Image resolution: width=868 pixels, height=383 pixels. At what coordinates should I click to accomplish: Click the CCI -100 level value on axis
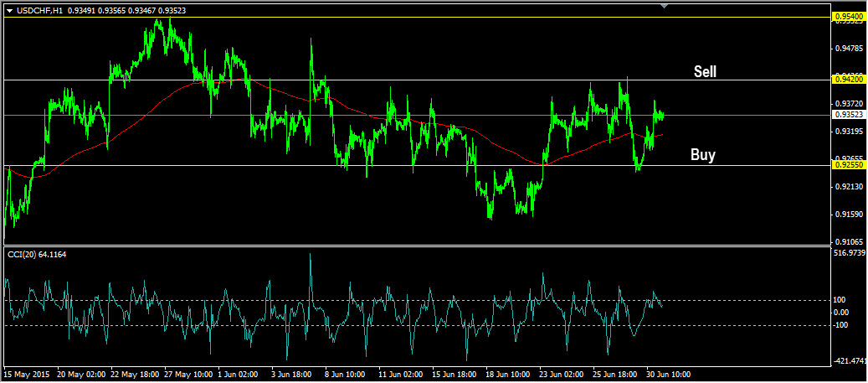click(x=841, y=325)
